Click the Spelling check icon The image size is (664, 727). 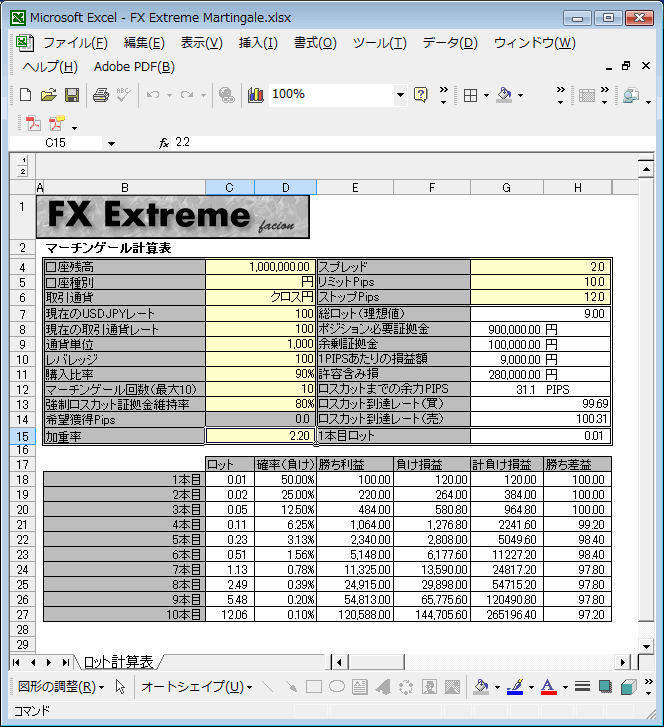click(124, 95)
